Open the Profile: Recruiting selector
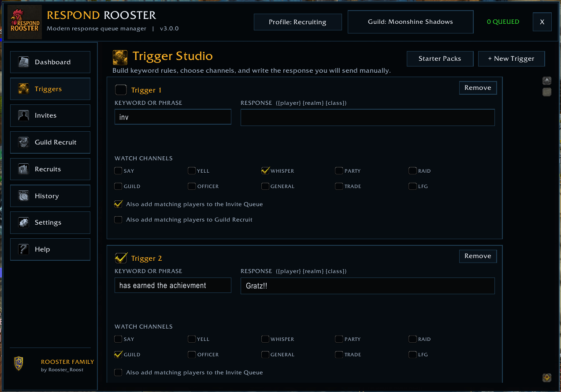The width and height of the screenshot is (561, 392). [298, 22]
